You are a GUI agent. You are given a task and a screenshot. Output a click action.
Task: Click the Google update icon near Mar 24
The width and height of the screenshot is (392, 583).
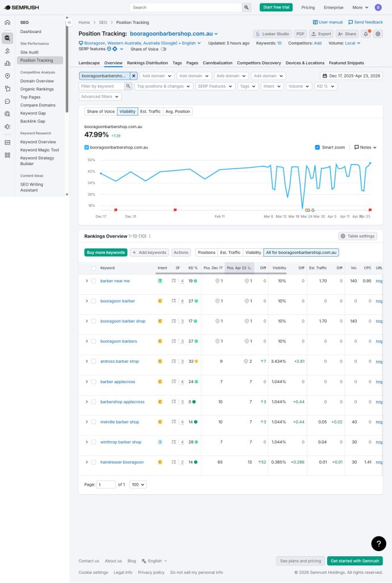click(307, 211)
